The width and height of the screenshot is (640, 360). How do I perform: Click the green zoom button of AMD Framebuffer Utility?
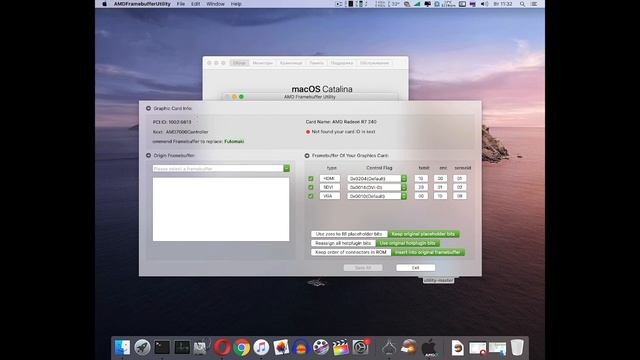pos(241,97)
